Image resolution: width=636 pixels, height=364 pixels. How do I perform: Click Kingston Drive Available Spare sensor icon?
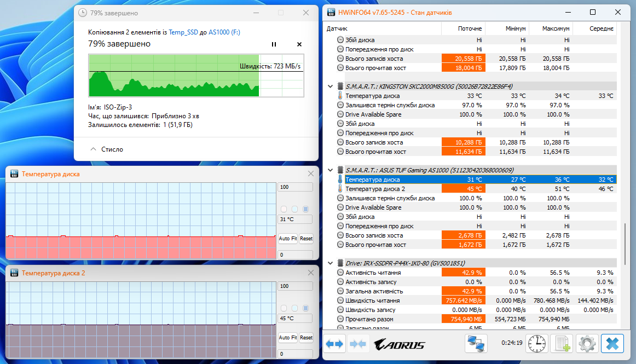(340, 114)
